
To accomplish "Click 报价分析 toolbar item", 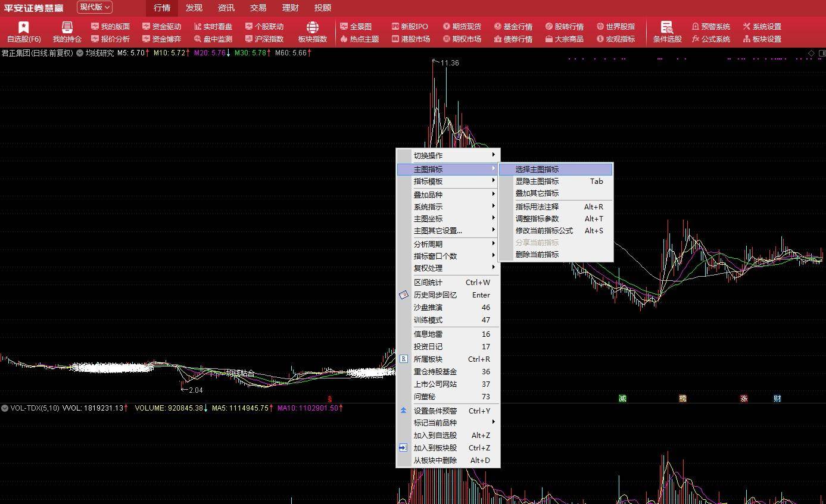I will (110, 39).
